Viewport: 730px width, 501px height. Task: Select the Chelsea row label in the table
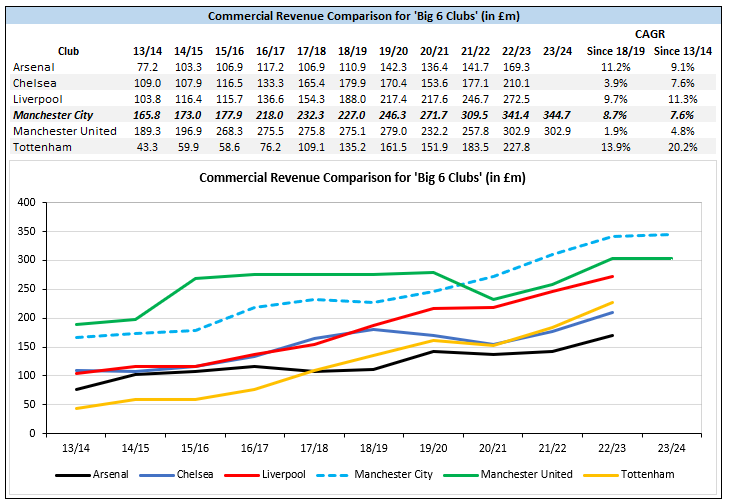pyautogui.click(x=35, y=83)
